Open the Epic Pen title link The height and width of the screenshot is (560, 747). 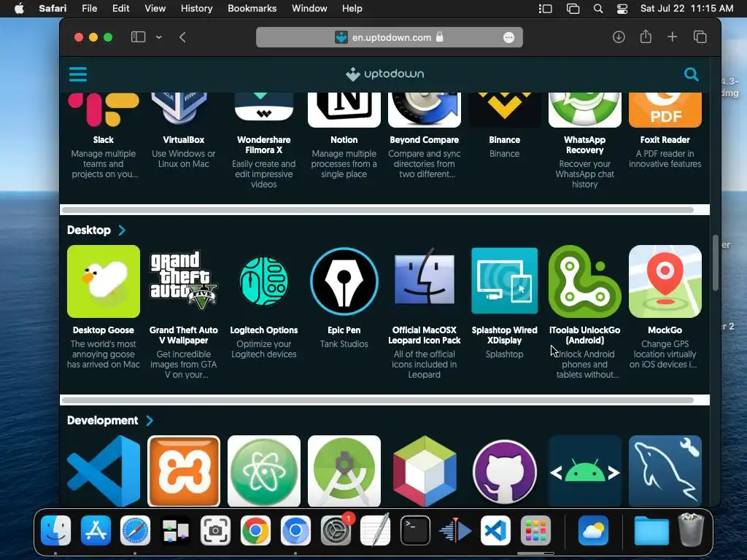tap(344, 330)
